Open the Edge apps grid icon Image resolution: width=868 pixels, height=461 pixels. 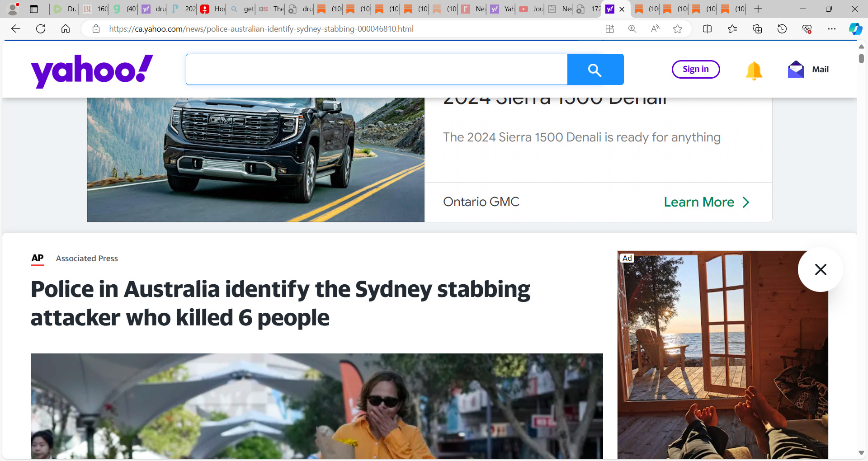[x=610, y=29]
